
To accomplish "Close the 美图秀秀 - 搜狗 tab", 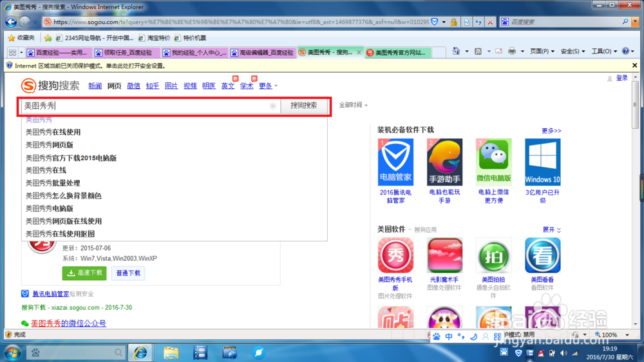I will 359,53.
